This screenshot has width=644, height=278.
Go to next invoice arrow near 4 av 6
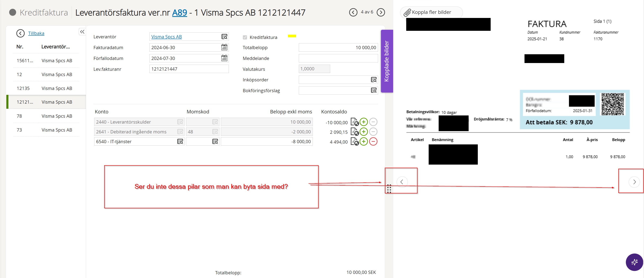pos(381,12)
